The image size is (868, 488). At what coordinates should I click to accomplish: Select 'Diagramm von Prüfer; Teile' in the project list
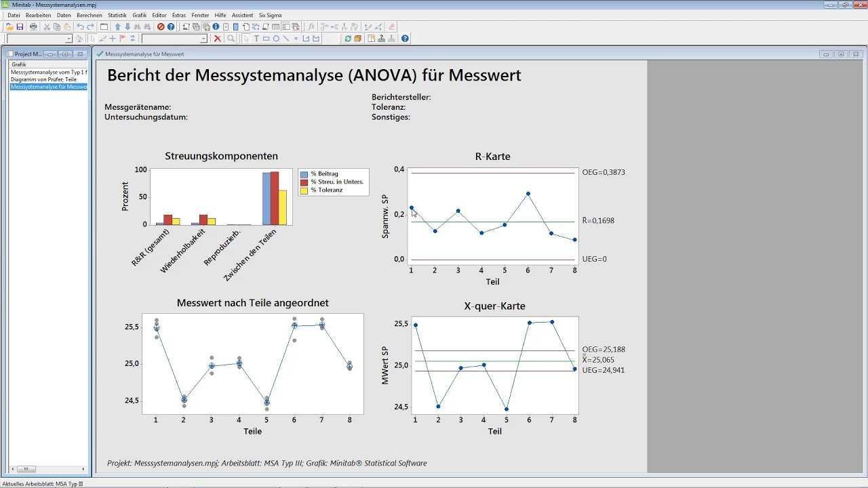tap(43, 79)
